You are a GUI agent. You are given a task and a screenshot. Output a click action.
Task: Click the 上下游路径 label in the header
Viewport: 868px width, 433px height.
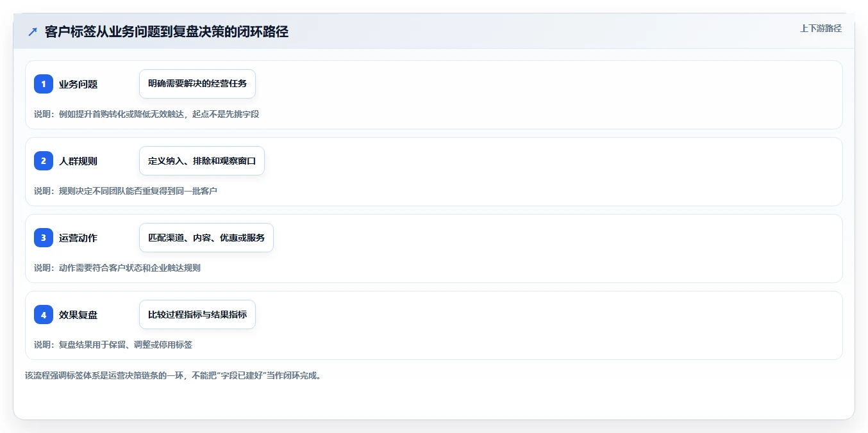pos(821,28)
